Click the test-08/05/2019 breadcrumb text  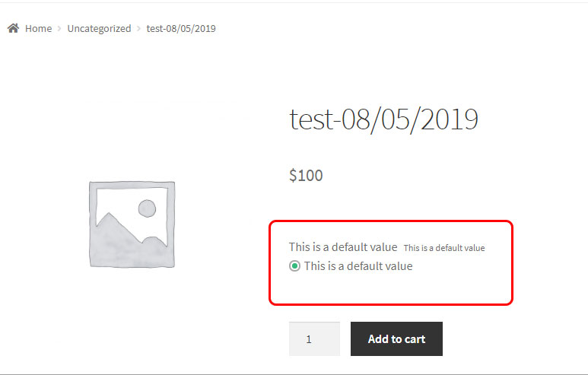coord(181,28)
